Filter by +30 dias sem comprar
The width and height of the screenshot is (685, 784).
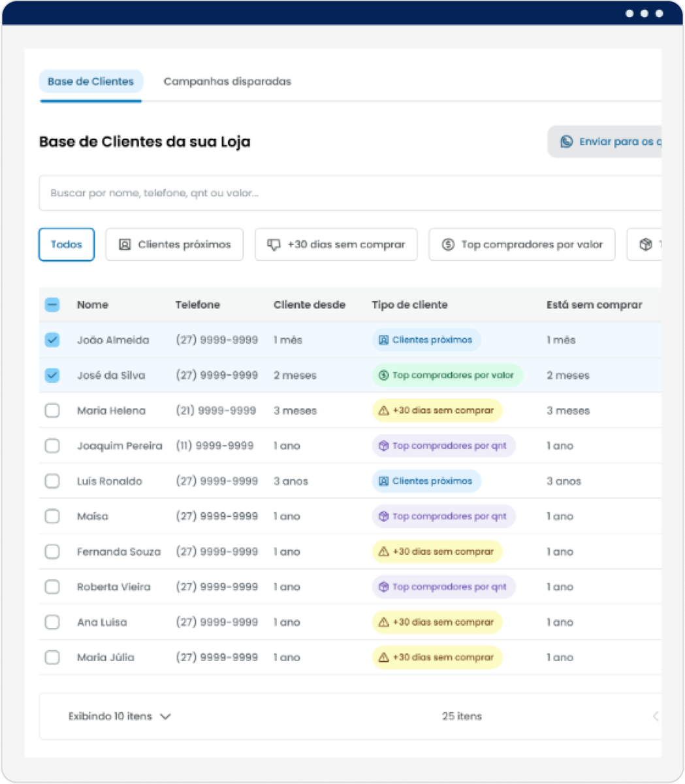click(336, 244)
